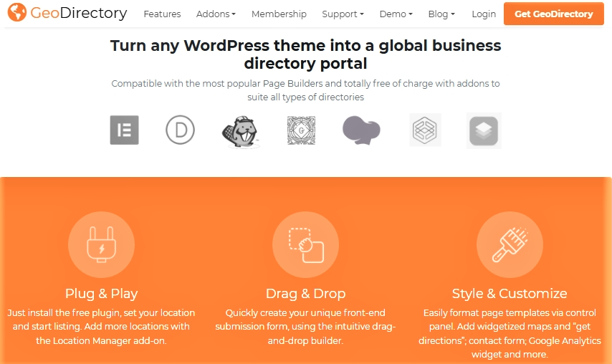Click the stacked layers builder icon

point(484,130)
